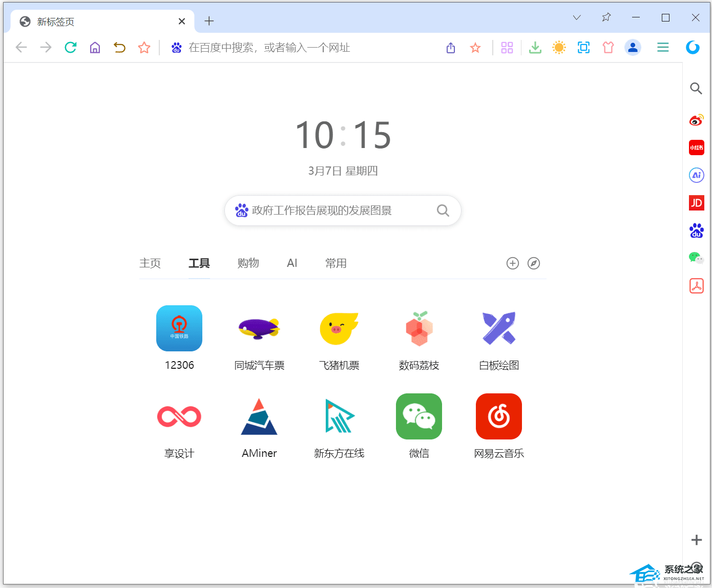Reload the page with the refresh icon
This screenshot has height=588, width=712.
(x=70, y=48)
